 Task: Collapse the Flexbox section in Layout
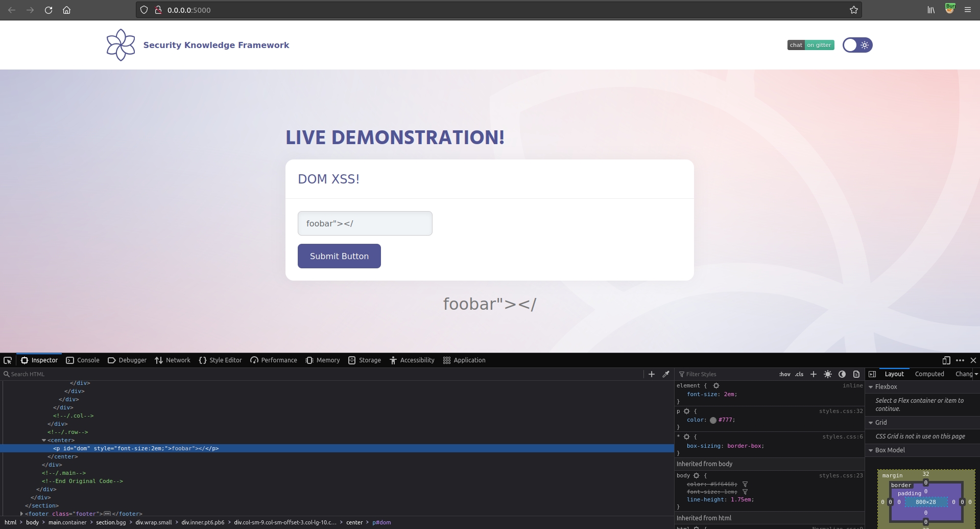[871, 387]
